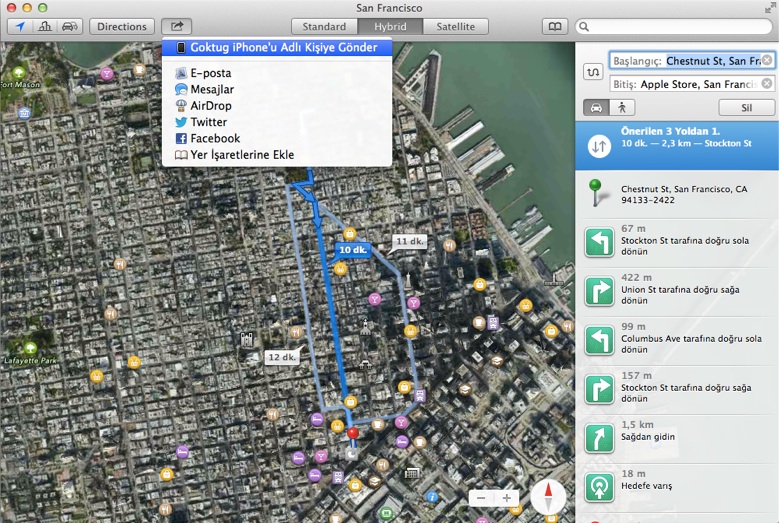Click the current location arrow icon
Image resolution: width=779 pixels, height=523 pixels.
point(20,26)
